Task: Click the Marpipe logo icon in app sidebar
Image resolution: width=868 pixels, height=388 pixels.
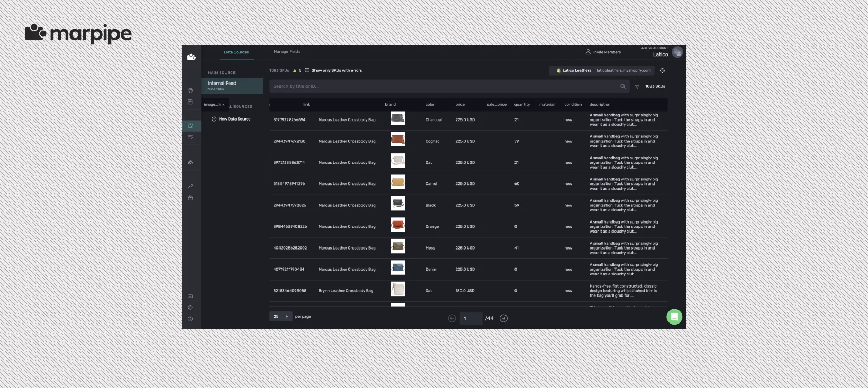Action: pos(192,57)
